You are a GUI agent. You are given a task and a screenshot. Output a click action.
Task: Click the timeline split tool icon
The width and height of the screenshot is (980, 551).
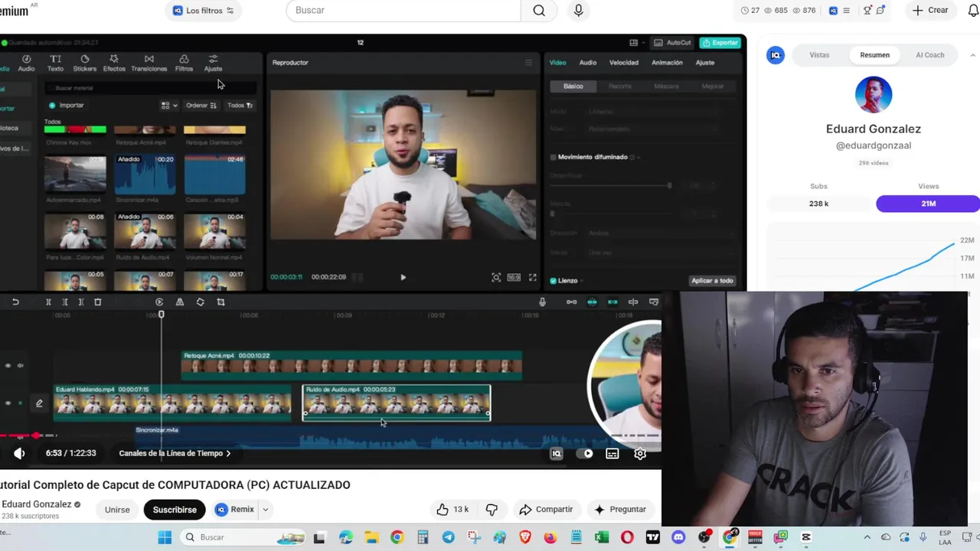tap(48, 302)
